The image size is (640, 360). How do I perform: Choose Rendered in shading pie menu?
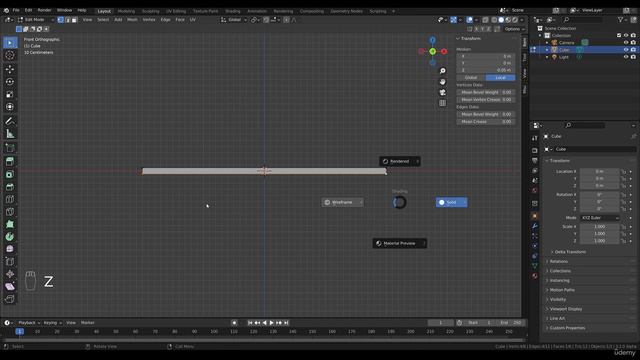coord(400,161)
